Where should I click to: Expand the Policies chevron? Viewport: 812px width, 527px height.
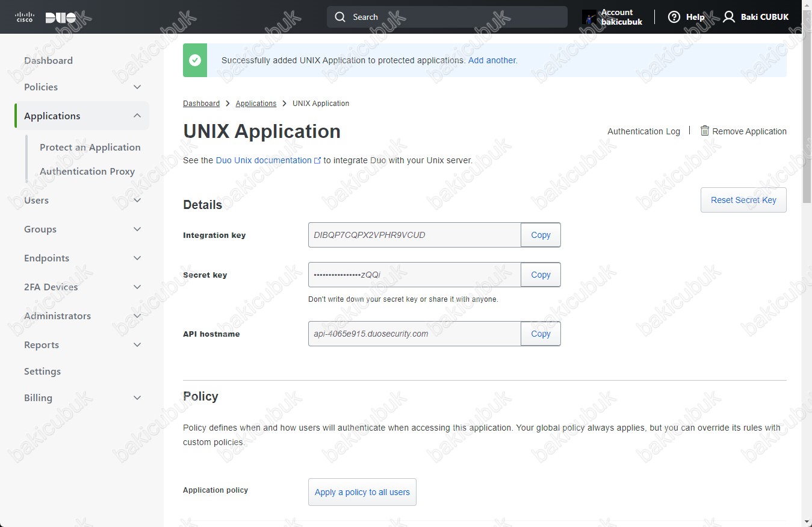click(137, 87)
